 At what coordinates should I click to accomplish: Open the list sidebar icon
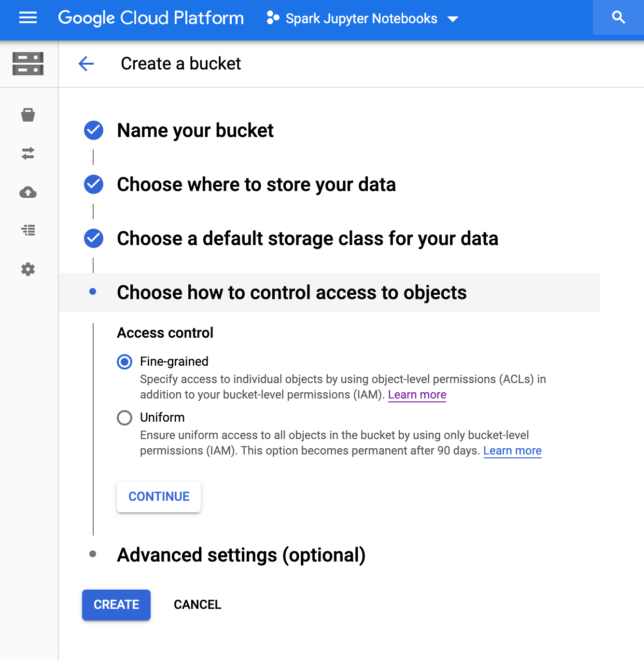[28, 230]
